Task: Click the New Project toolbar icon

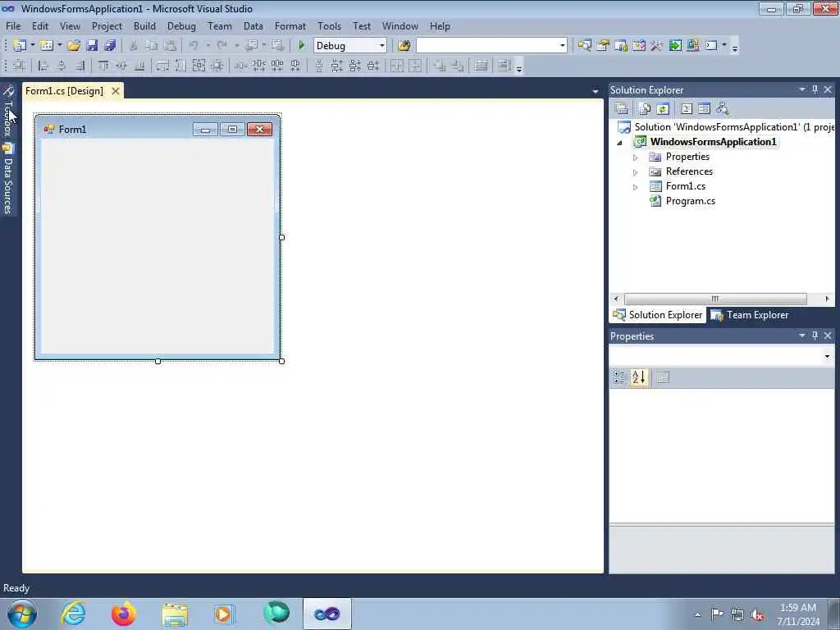Action: (x=20, y=46)
